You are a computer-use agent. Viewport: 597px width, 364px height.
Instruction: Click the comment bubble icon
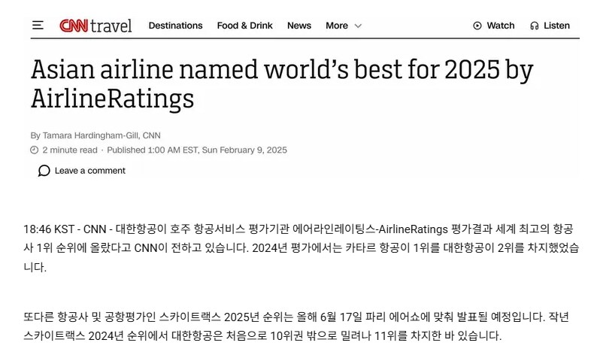44,171
